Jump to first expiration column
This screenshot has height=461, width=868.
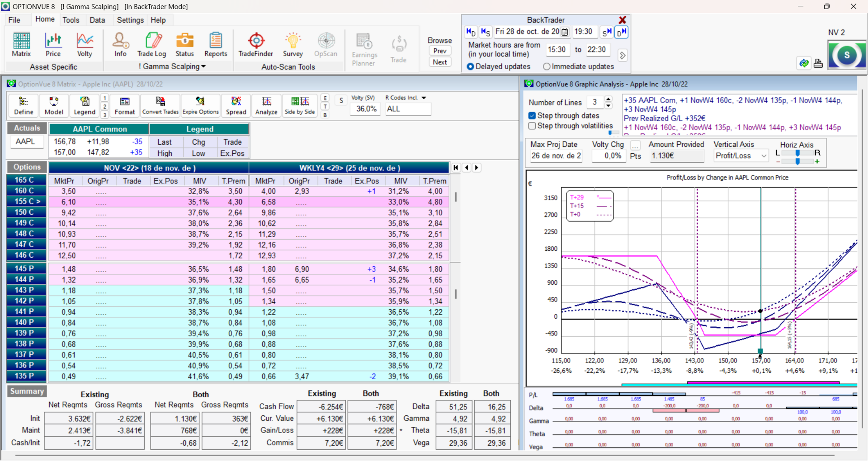click(456, 168)
